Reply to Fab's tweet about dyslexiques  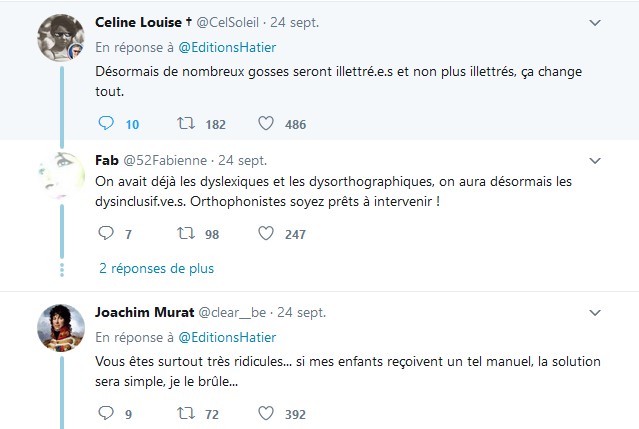(x=106, y=233)
